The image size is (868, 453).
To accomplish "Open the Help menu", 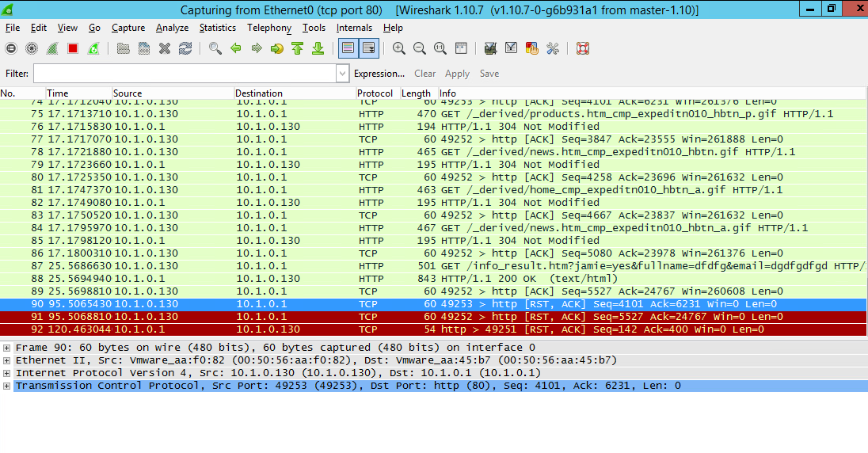I will pyautogui.click(x=393, y=28).
